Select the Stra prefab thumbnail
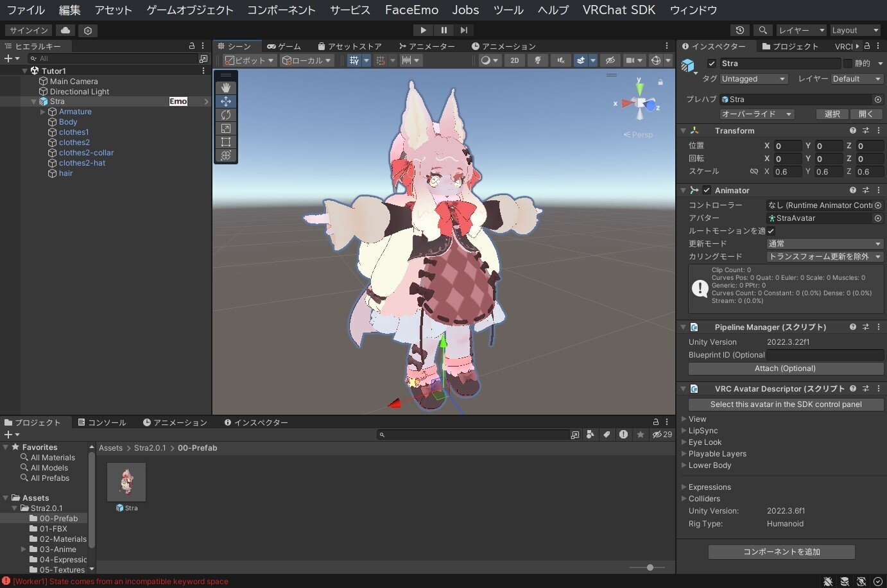The image size is (887, 588). click(126, 482)
